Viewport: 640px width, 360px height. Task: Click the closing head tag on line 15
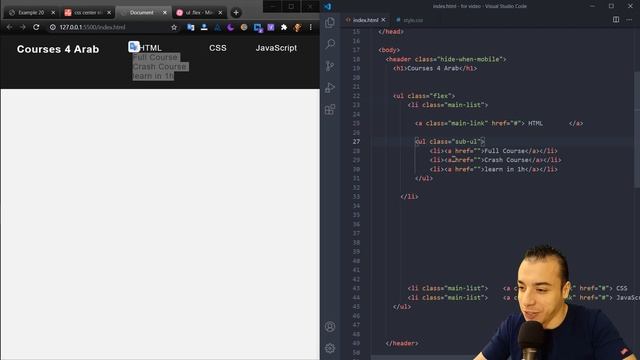coord(391,31)
